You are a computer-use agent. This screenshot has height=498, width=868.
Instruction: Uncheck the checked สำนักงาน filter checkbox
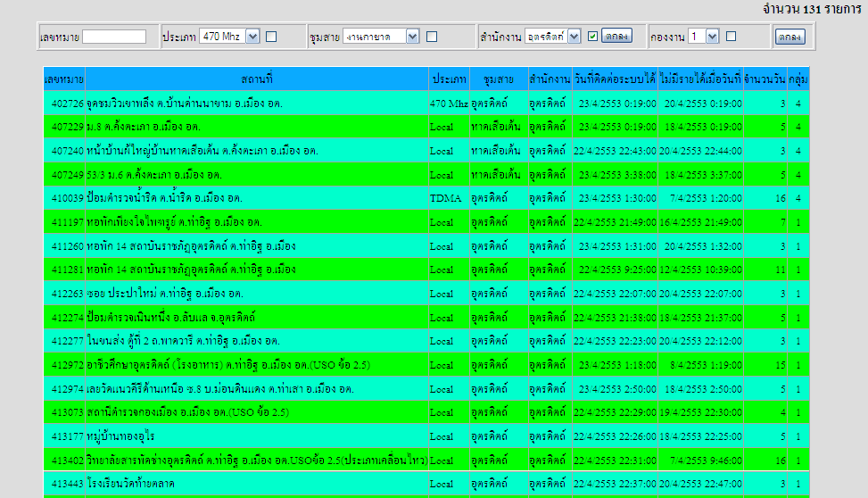point(593,36)
